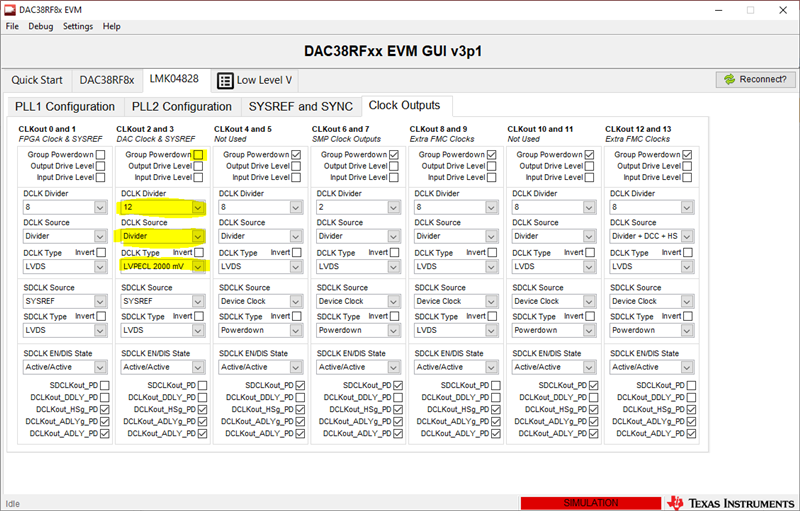Screen dimensions: 800x511
Task: Click the 'CLKout 12 and 13' heading
Action: [x=638, y=129]
